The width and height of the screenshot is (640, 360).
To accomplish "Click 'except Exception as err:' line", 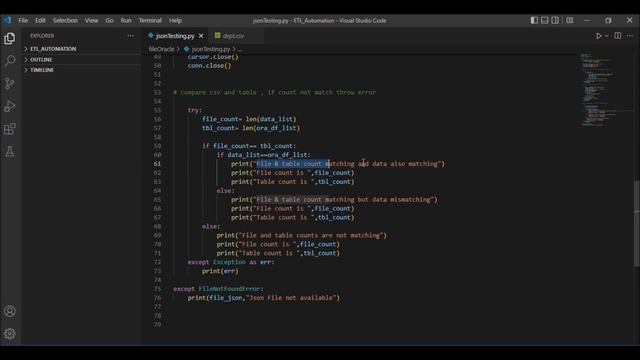I will tap(231, 262).
